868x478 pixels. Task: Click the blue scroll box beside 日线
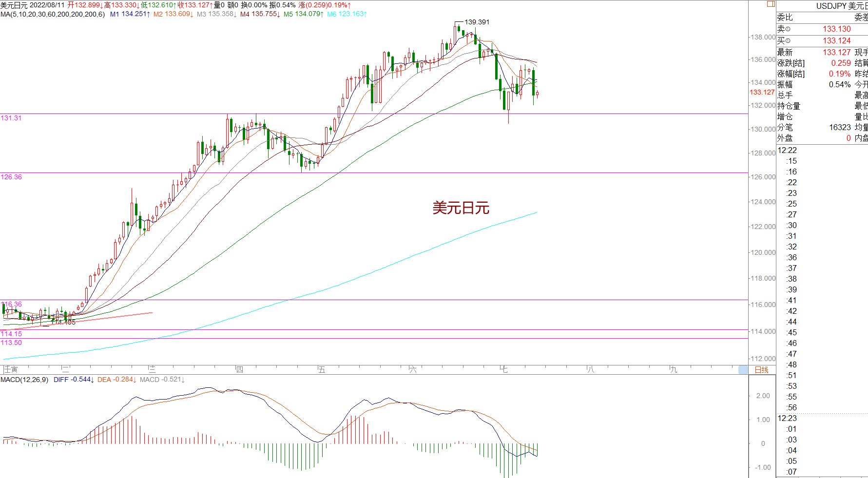click(x=743, y=370)
